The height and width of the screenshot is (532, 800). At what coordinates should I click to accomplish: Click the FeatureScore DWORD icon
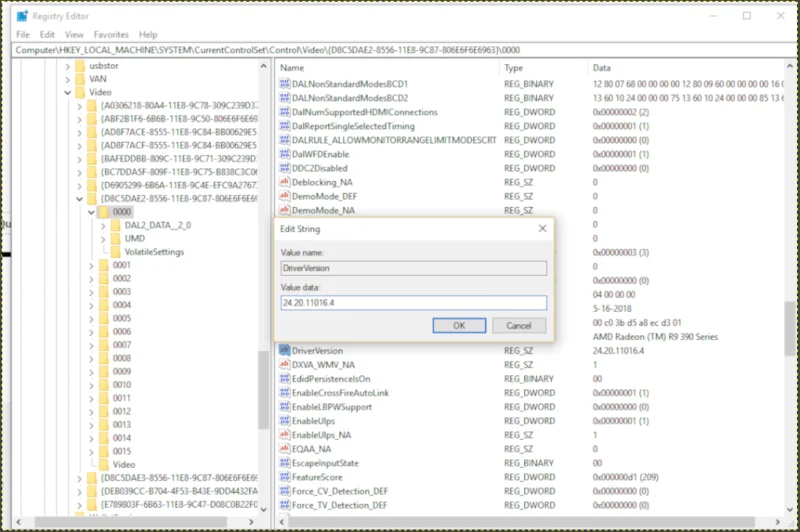285,476
